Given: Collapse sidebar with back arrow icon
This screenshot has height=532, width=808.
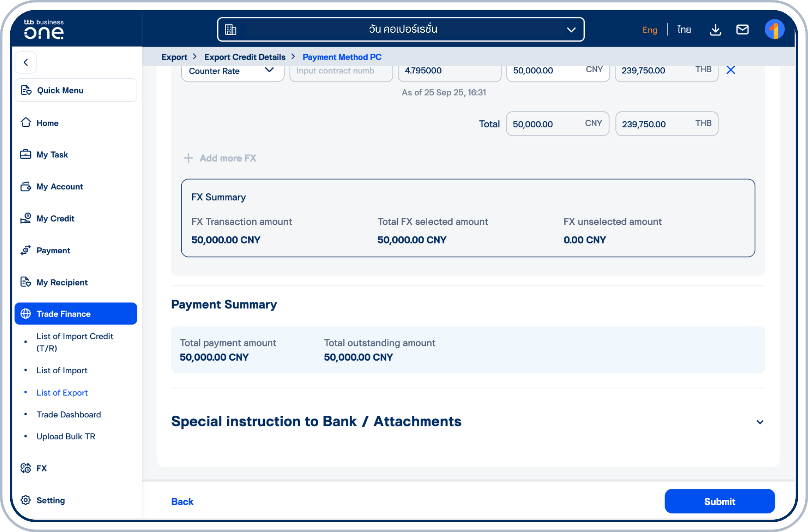Looking at the screenshot, I should (26, 62).
